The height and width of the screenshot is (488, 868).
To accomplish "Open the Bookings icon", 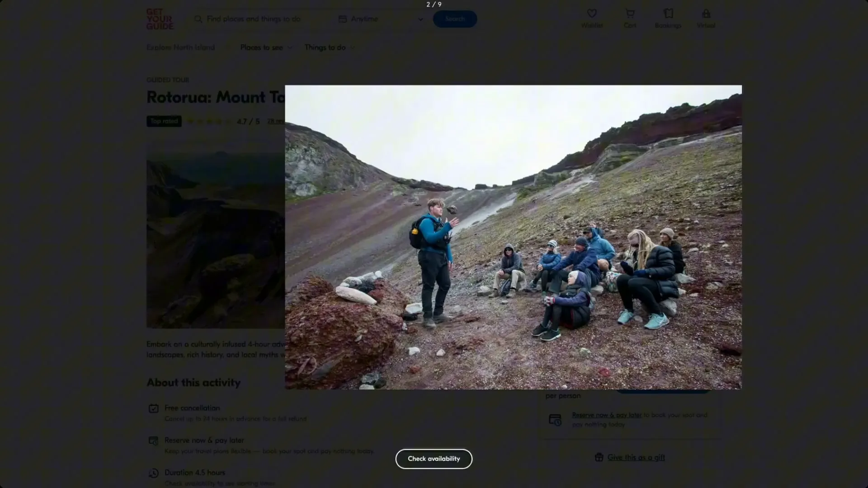I will pyautogui.click(x=668, y=14).
